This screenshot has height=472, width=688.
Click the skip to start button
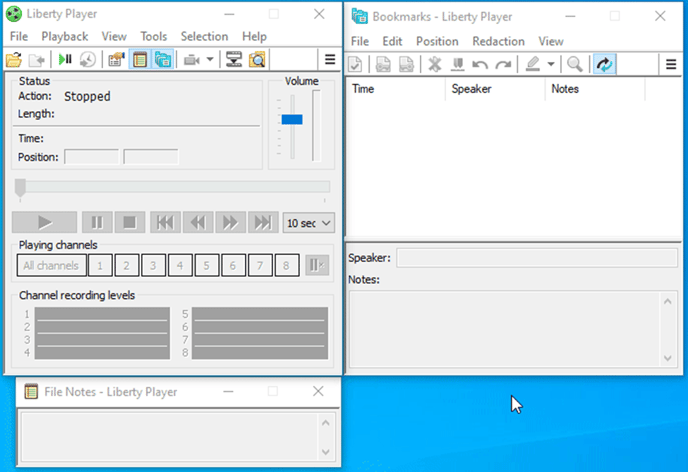[x=165, y=222]
